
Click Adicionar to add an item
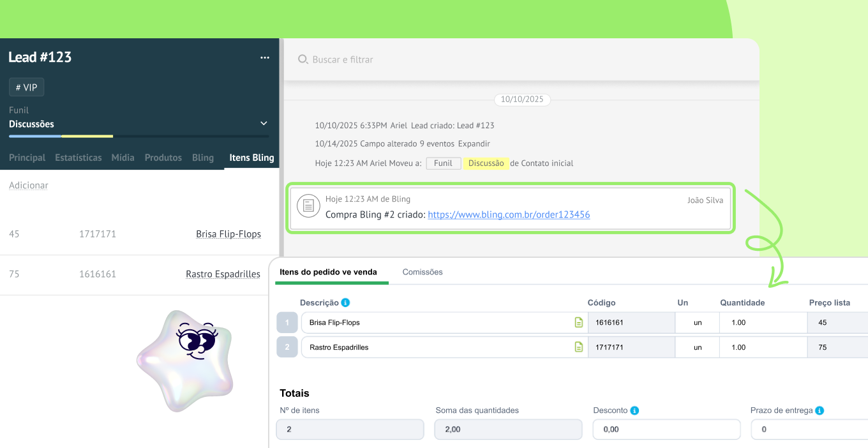[28, 185]
